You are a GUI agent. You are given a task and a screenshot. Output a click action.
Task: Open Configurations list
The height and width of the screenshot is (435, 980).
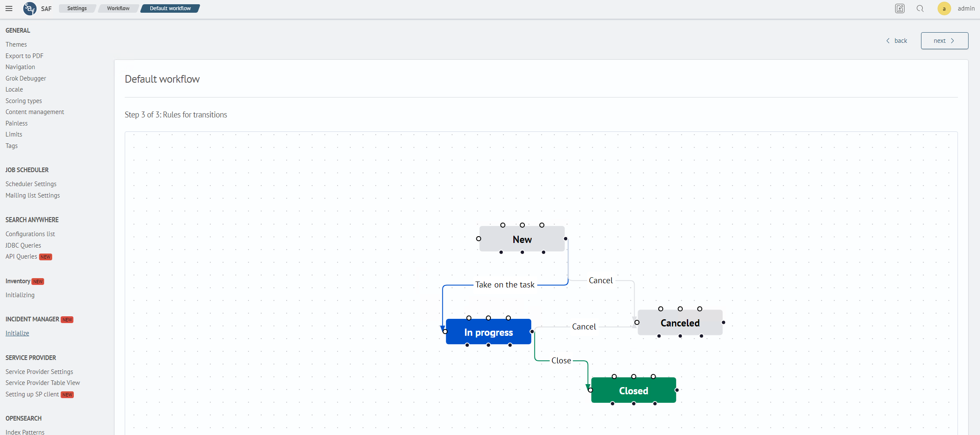[x=30, y=234]
